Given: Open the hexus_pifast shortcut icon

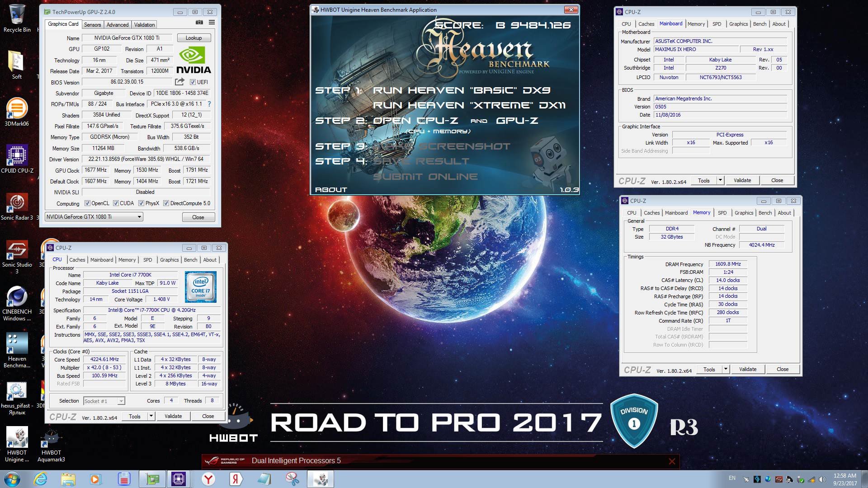Looking at the screenshot, I should coord(17,398).
